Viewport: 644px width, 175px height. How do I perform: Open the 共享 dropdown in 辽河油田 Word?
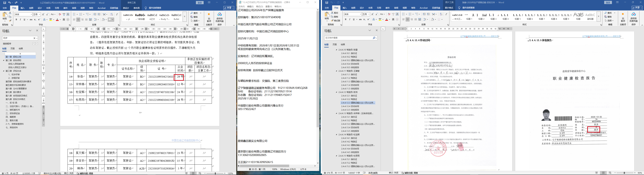click(229, 8)
